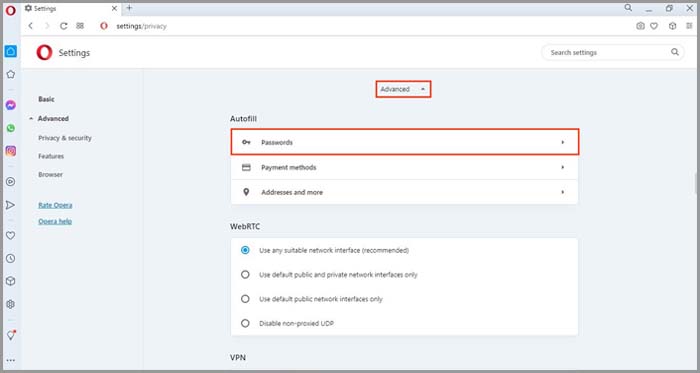Click the Autofill section heading
700x373 pixels.
coord(243,119)
